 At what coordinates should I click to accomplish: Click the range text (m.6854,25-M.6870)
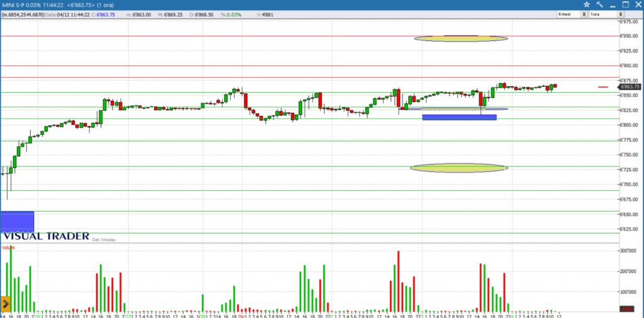tap(23, 14)
